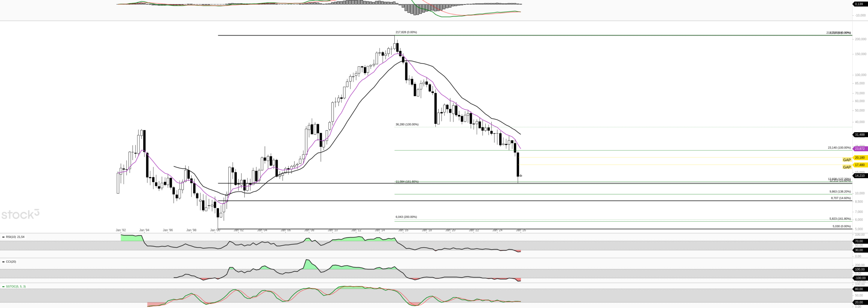Click the RSI(10) indicator collapse icon
This screenshot has height=308, width=868.
[x=3, y=237]
